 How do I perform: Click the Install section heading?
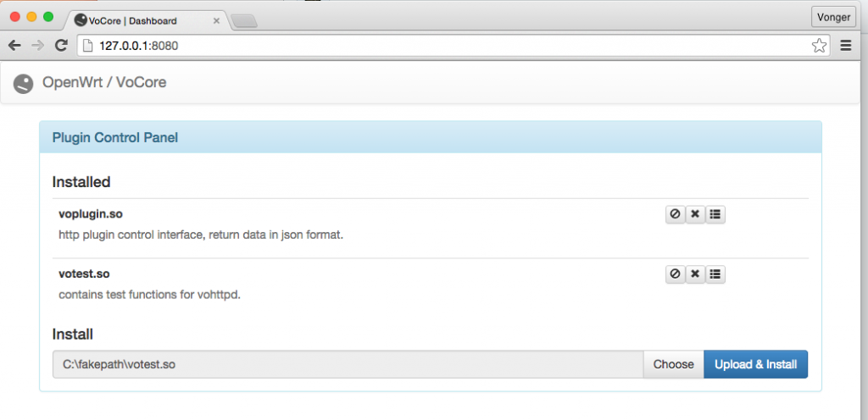pos(73,334)
